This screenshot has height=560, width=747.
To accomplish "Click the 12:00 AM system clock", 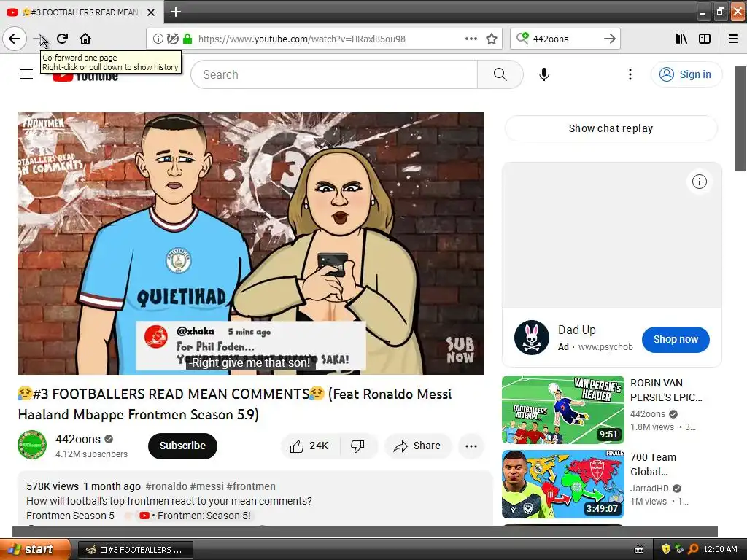I will click(x=720, y=549).
